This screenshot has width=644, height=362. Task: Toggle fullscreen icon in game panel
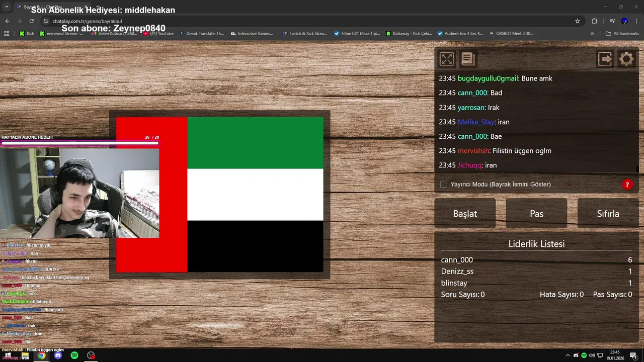click(x=447, y=59)
